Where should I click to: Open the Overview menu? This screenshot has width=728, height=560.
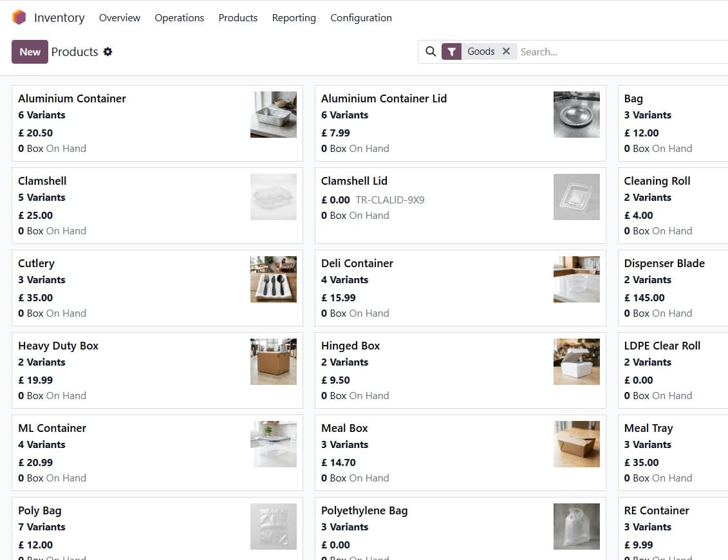point(119,17)
